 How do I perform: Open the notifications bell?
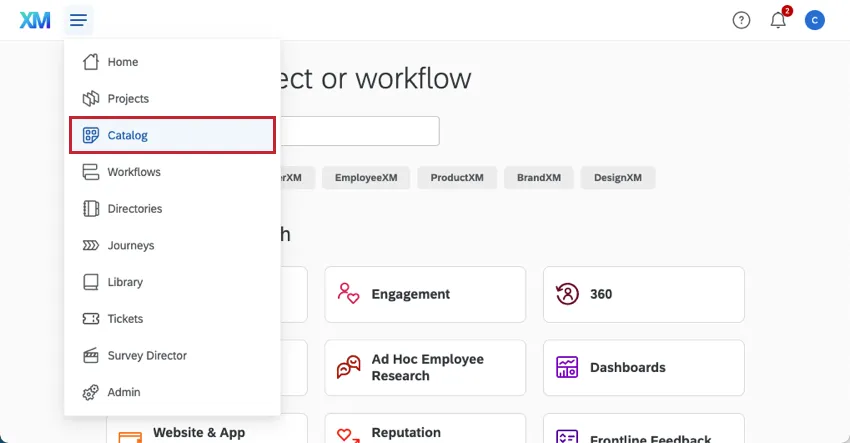(778, 20)
